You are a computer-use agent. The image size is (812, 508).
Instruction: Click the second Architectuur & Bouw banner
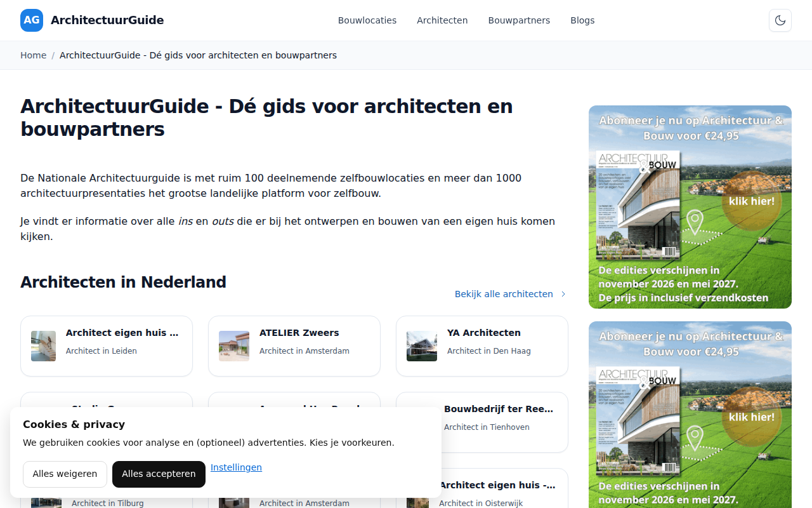[x=690, y=415]
